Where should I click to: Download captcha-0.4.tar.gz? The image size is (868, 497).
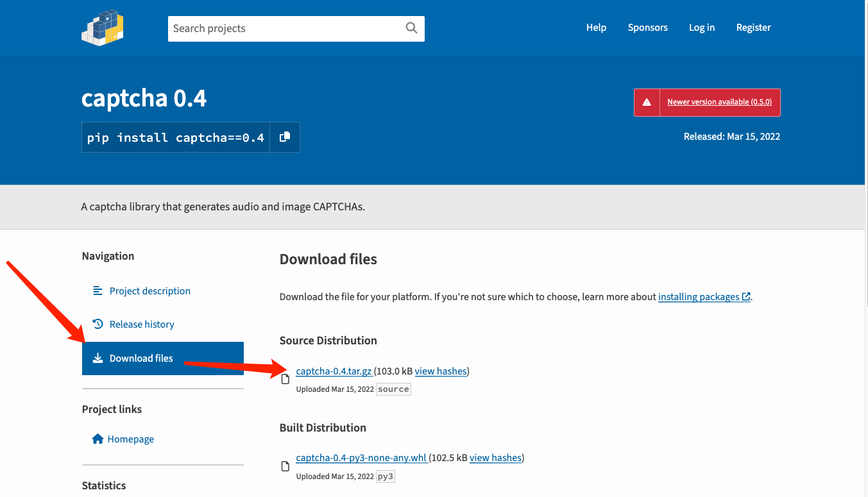334,371
